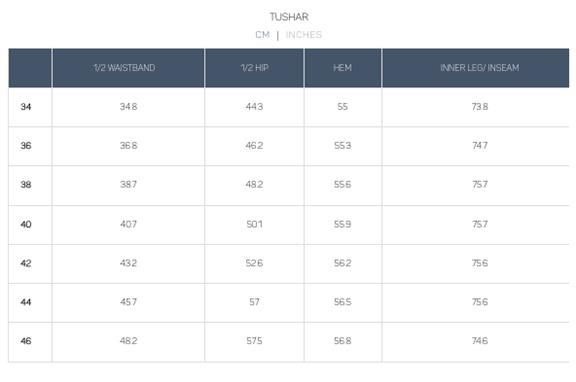Click the HEM column header
Image resolution: width=576 pixels, height=382 pixels.
coord(342,68)
